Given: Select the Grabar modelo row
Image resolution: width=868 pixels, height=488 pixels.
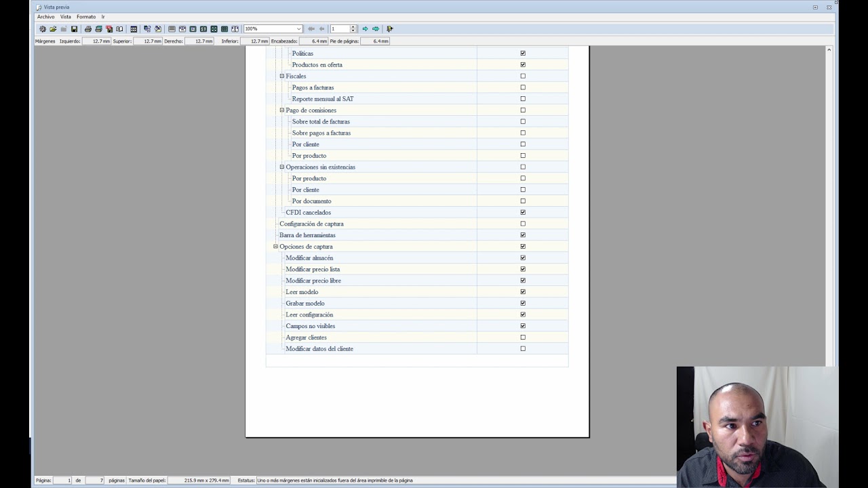Looking at the screenshot, I should click(417, 303).
